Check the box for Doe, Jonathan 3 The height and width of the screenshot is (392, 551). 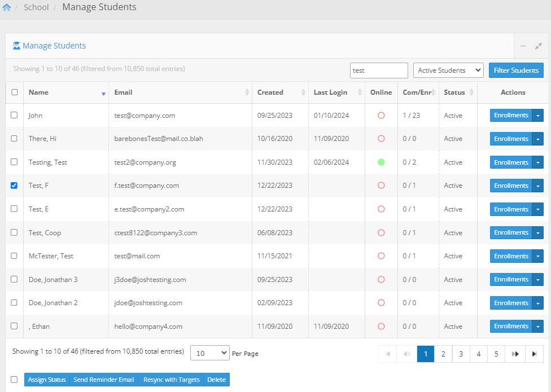14,279
